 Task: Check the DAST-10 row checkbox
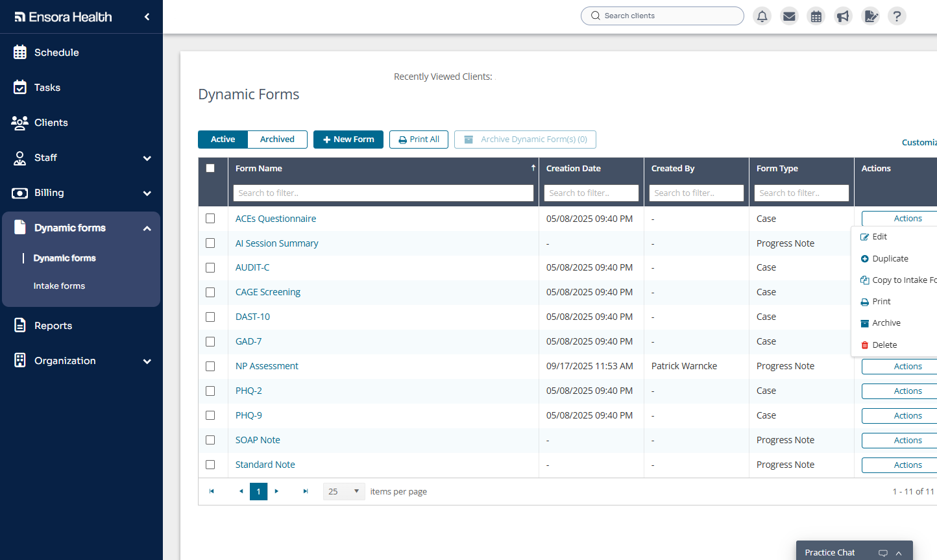pos(210,317)
